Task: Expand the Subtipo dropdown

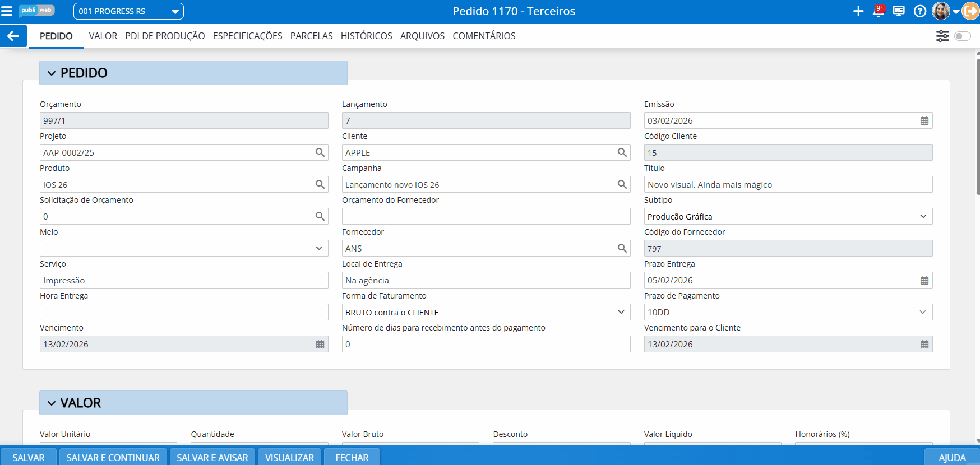Action: (923, 216)
